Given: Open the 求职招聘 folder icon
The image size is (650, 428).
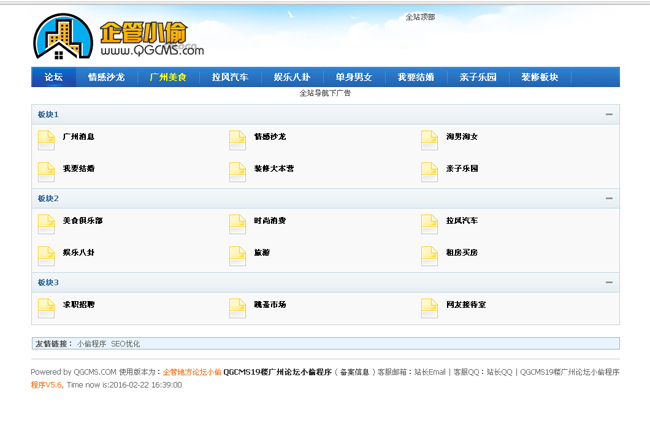Looking at the screenshot, I should [x=46, y=308].
